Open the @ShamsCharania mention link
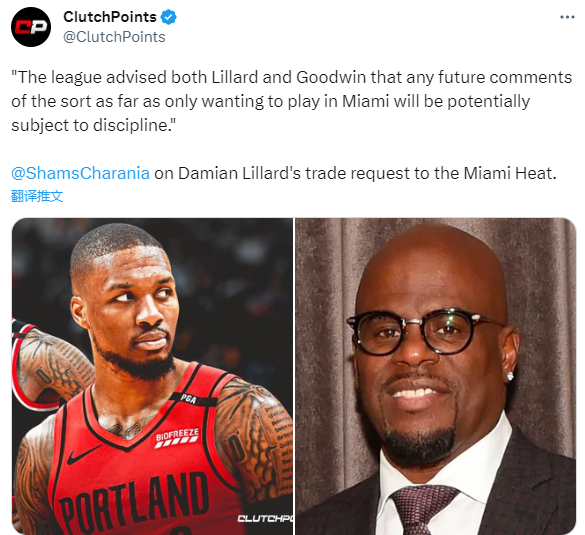Image resolution: width=585 pixels, height=535 pixels. click(80, 173)
